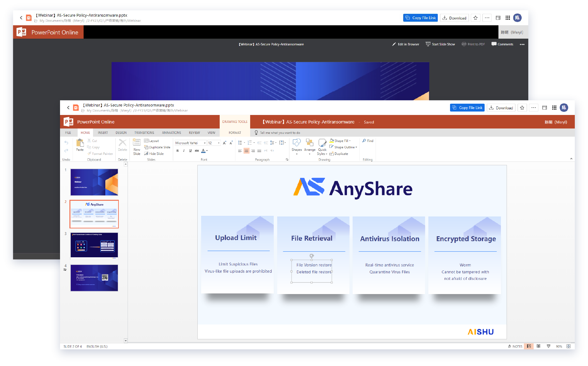Open the TRANSITIONS ribbon tab
Screen dimensions: 588x366
pyautogui.click(x=144, y=133)
